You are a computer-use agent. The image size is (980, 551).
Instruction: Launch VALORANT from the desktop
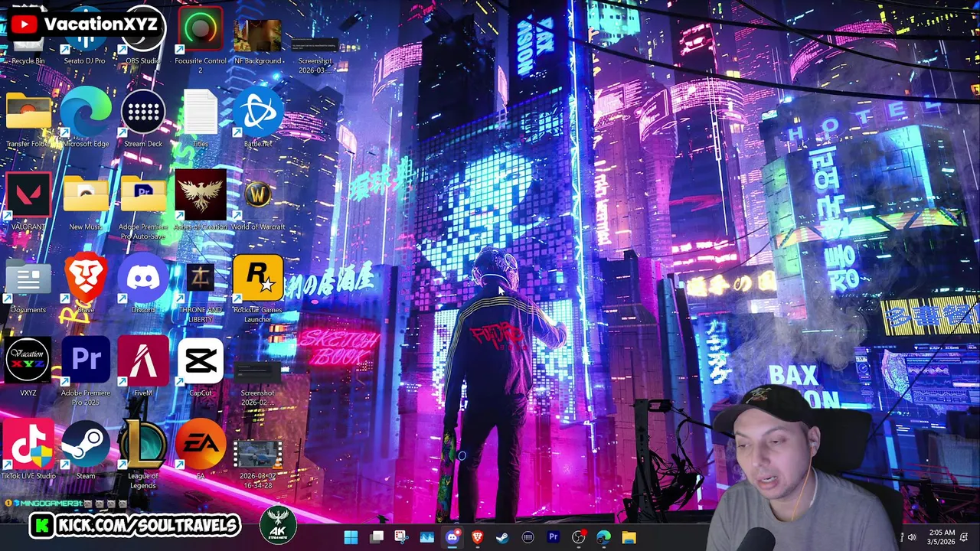click(28, 201)
